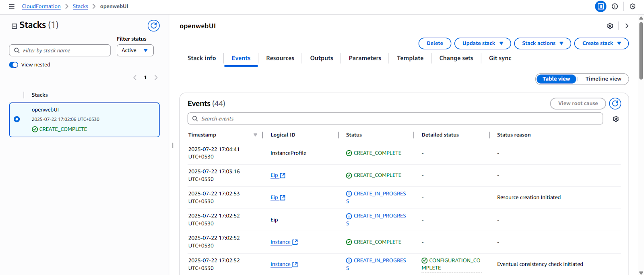Screen dimensions: 644x275
Task: Open the Git sync tab
Action: pos(500,58)
